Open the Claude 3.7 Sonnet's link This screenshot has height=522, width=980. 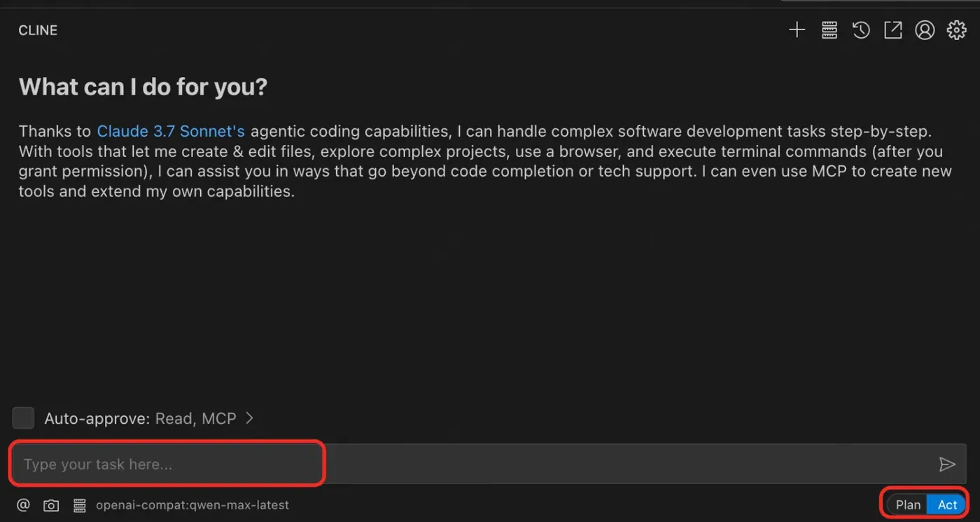pyautogui.click(x=171, y=131)
